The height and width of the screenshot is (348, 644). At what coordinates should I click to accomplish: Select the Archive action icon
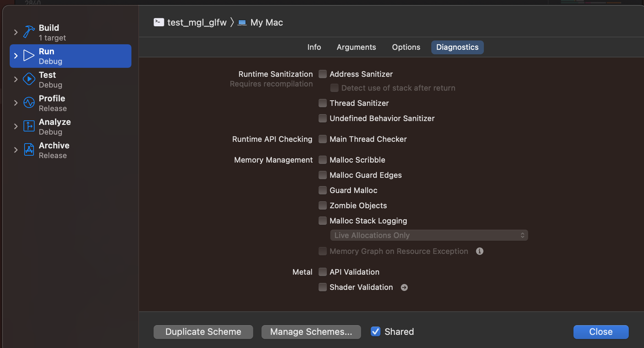(x=28, y=149)
